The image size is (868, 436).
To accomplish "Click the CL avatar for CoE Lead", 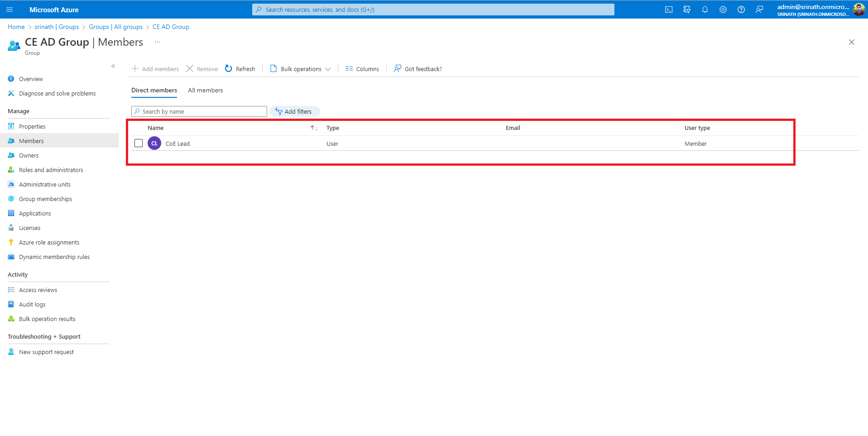I will (154, 144).
